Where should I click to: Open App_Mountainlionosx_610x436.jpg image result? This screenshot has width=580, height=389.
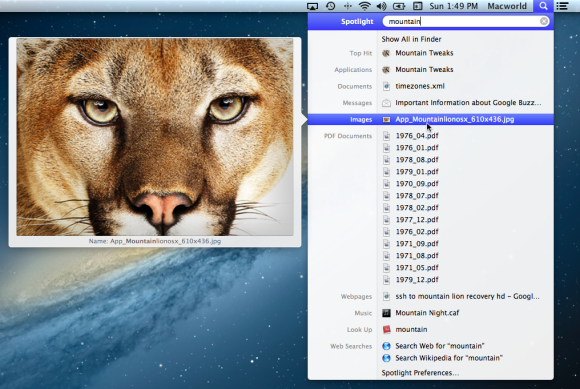pyautogui.click(x=431, y=119)
